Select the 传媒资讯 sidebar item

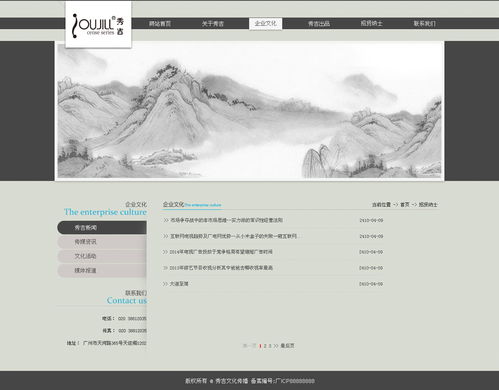102,242
